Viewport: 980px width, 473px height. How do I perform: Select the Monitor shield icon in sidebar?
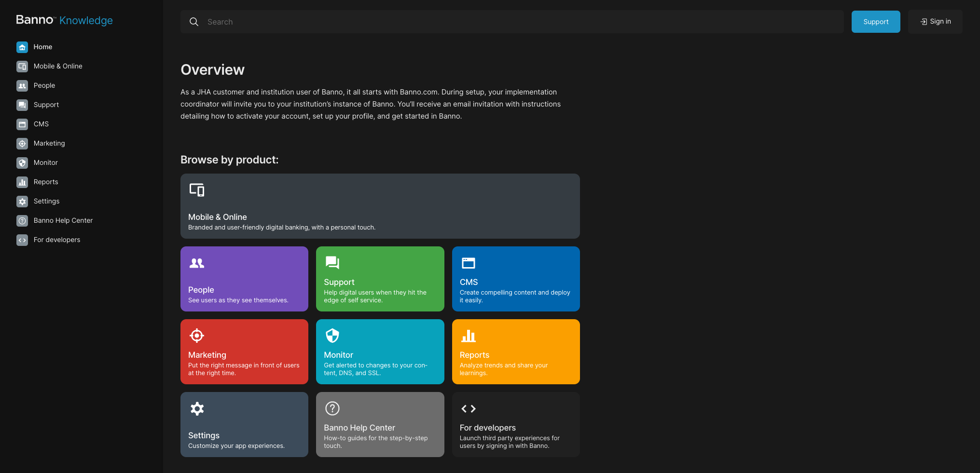[x=22, y=162]
